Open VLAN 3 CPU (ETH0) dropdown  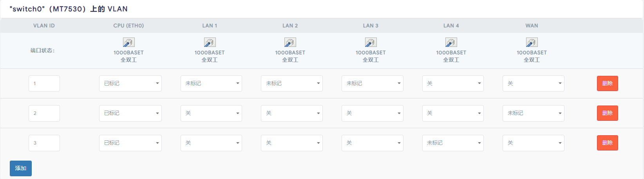coord(130,143)
